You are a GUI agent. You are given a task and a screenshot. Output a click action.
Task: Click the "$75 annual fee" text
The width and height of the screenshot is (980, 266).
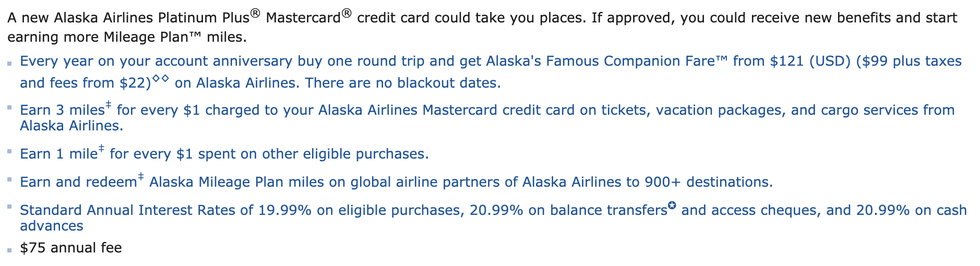click(71, 248)
